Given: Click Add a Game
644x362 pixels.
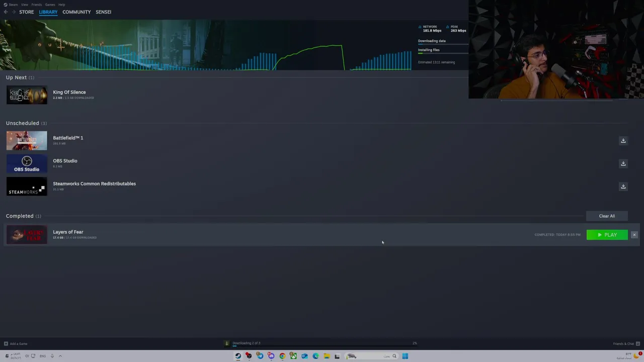Looking at the screenshot, I should [16, 344].
